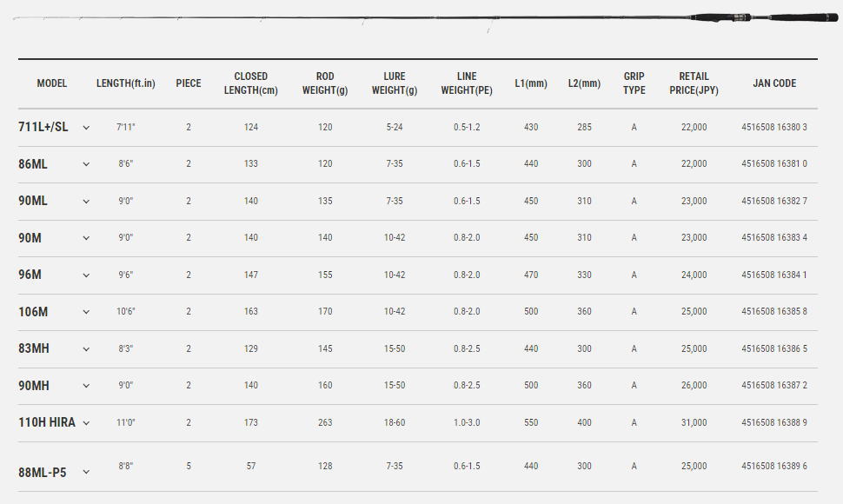The height and width of the screenshot is (504, 843).
Task: Open the 90ML row dropdown chevron
Action: (86, 202)
